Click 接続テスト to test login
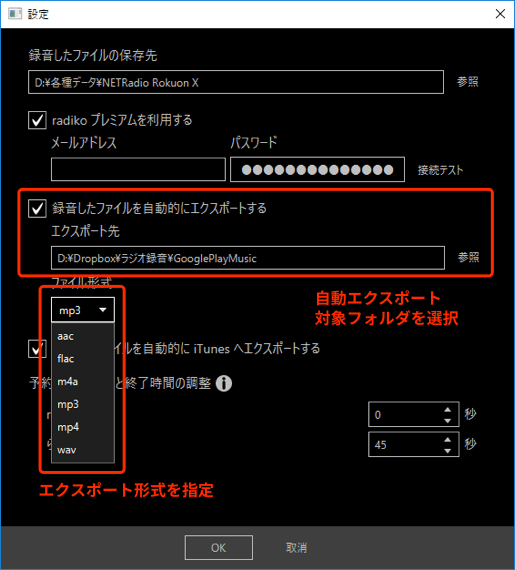The height and width of the screenshot is (570, 515). point(440,170)
